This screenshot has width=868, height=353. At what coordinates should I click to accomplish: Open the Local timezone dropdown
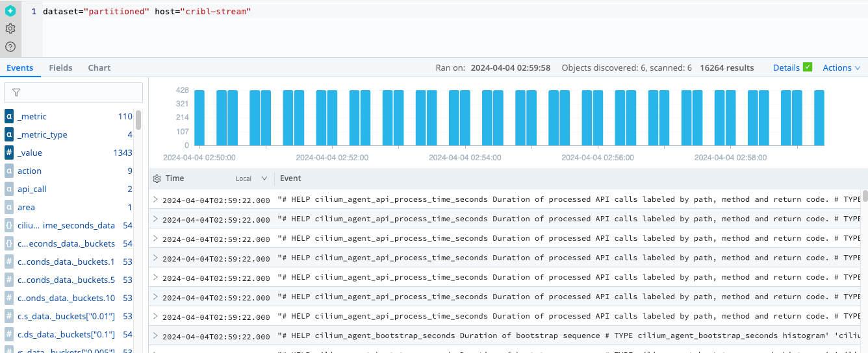pyautogui.click(x=251, y=178)
